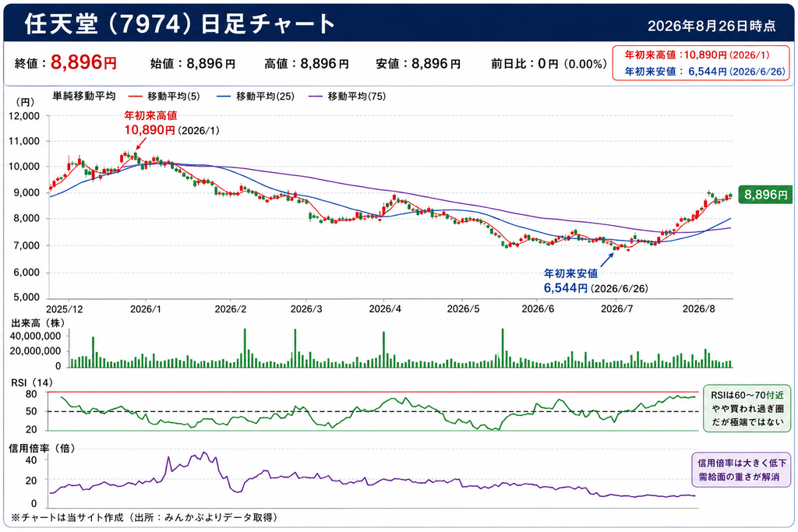
Task: Click the 単純移動平均 legend label
Action: tap(84, 96)
